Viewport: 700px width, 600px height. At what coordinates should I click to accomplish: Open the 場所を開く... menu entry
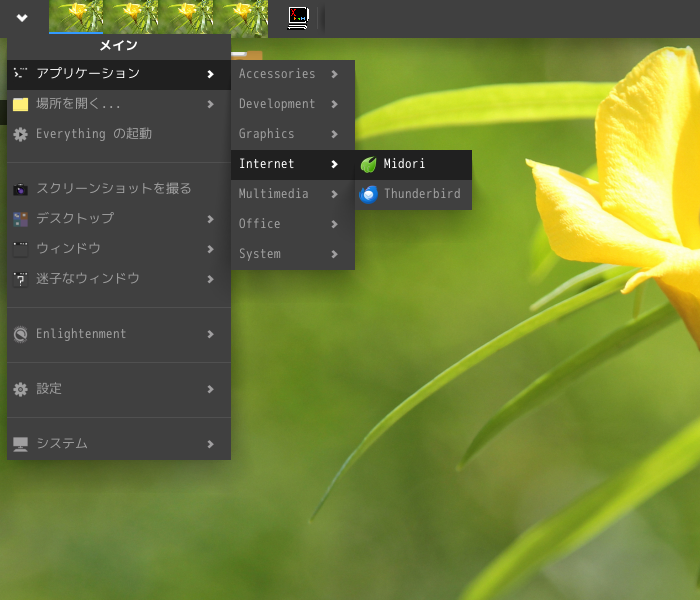(x=119, y=104)
